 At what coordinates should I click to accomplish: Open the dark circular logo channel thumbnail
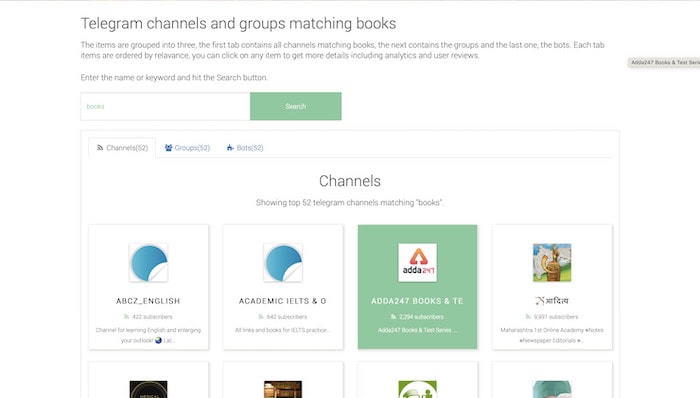click(x=148, y=390)
